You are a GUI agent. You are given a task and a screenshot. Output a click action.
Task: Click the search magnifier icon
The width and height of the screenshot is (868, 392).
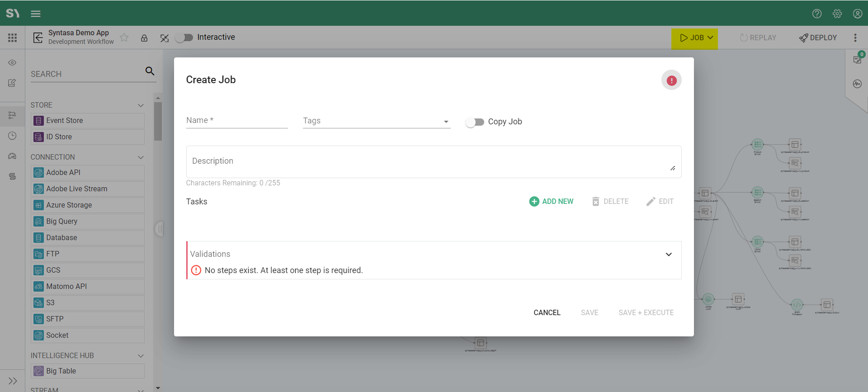[150, 71]
